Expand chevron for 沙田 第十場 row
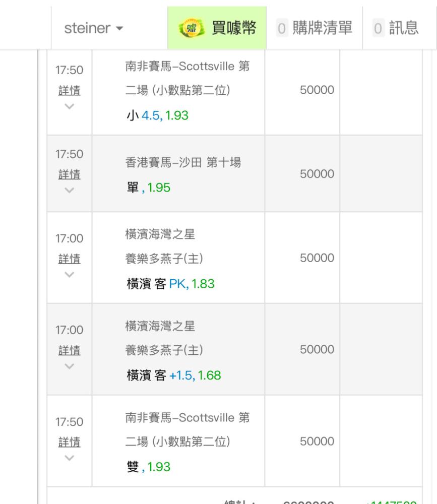This screenshot has width=437, height=504. tap(70, 190)
